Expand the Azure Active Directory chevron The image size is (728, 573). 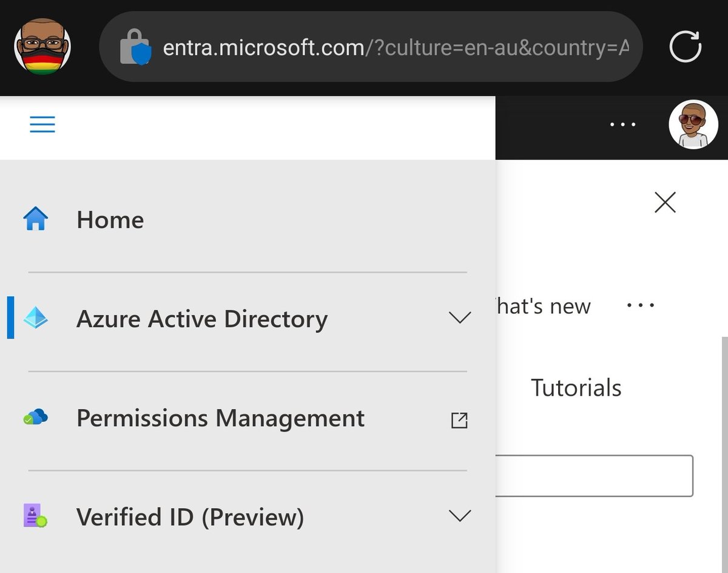click(459, 318)
